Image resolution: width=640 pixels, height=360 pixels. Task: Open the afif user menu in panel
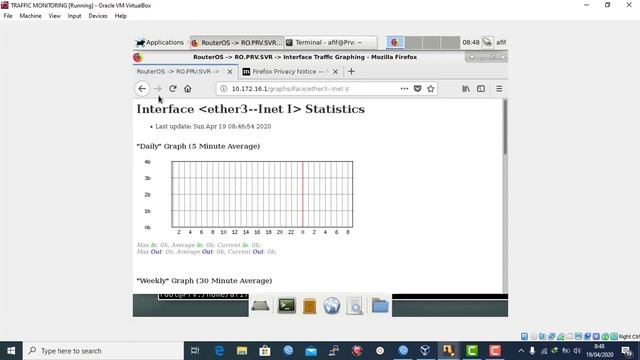[x=501, y=42]
